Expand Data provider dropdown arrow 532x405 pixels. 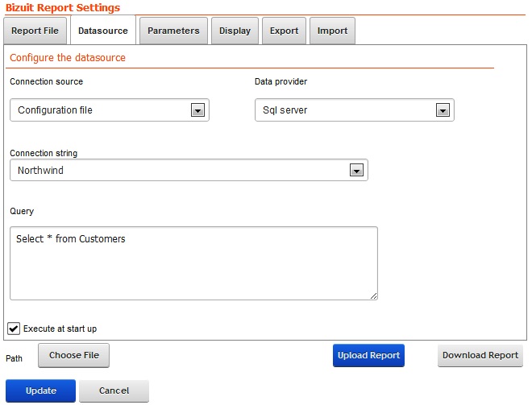[x=443, y=110]
